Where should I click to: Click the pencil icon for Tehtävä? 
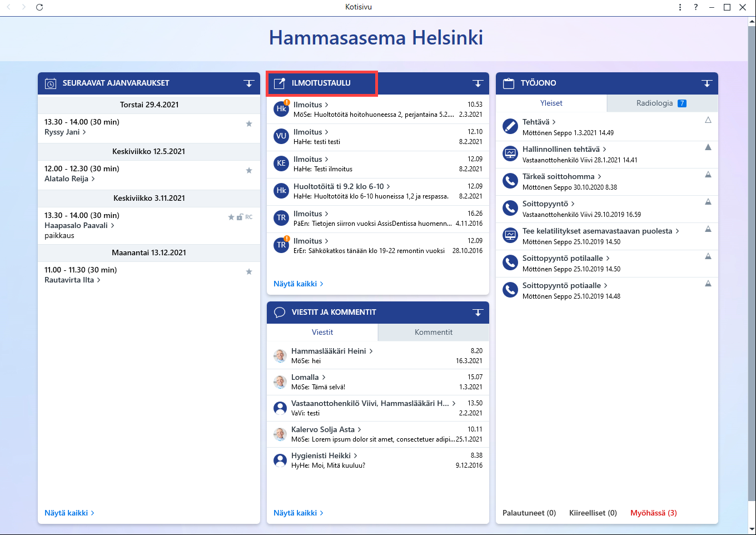[x=510, y=126]
